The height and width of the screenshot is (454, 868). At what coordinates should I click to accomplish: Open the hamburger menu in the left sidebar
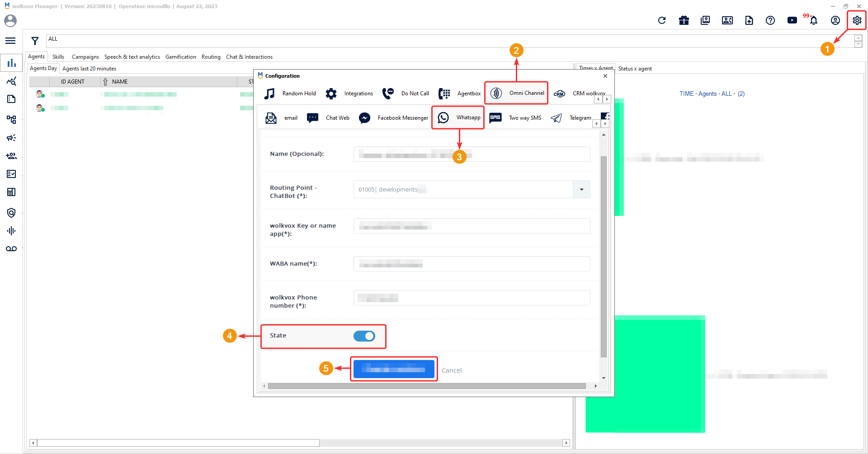pos(10,41)
